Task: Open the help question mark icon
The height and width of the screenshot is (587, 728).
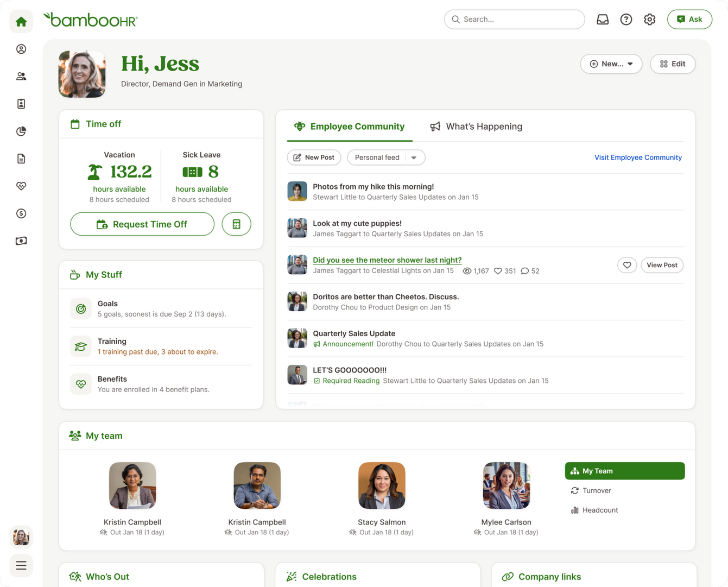Action: [626, 20]
